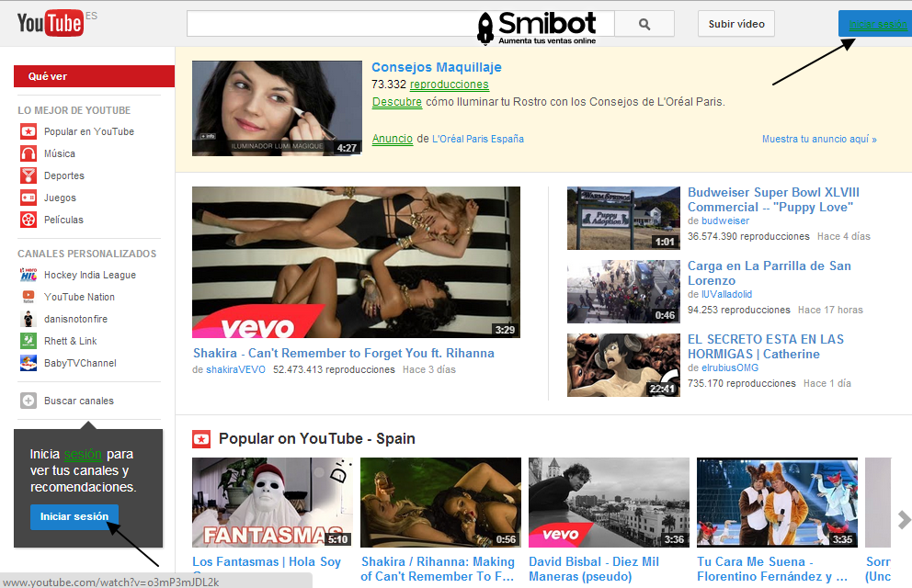Viewport: 912px width, 588px height.
Task: Click the top-right Iniciar sesión button
Action: (873, 24)
